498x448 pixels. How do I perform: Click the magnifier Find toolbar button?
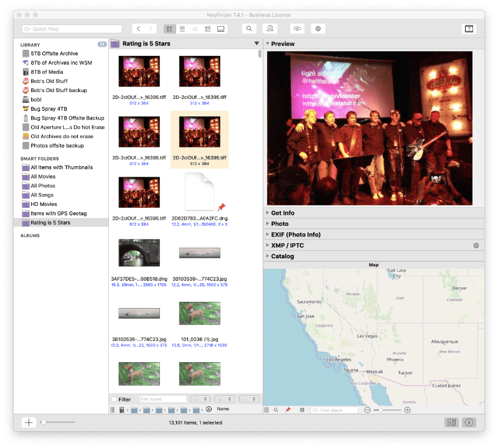click(249, 29)
